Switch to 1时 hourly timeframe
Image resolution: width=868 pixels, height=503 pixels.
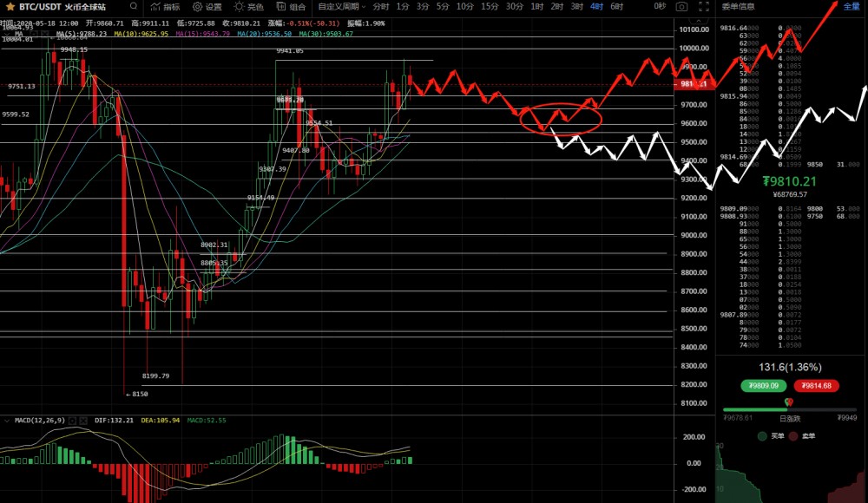pos(536,6)
